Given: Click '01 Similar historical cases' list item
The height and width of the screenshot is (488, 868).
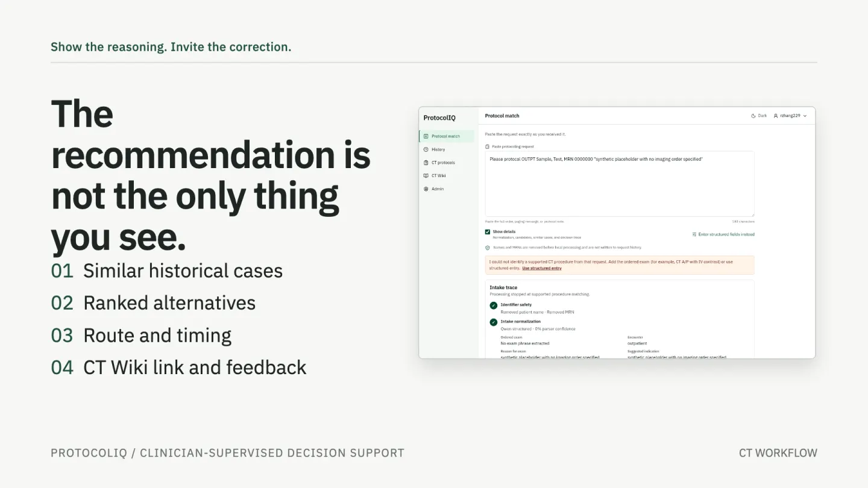Looking at the screenshot, I should [x=167, y=271].
